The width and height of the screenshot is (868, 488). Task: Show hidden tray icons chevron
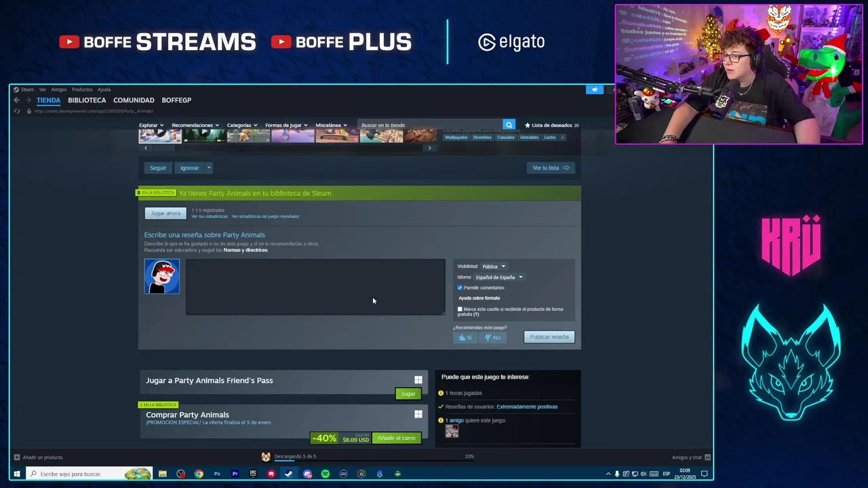(x=608, y=474)
